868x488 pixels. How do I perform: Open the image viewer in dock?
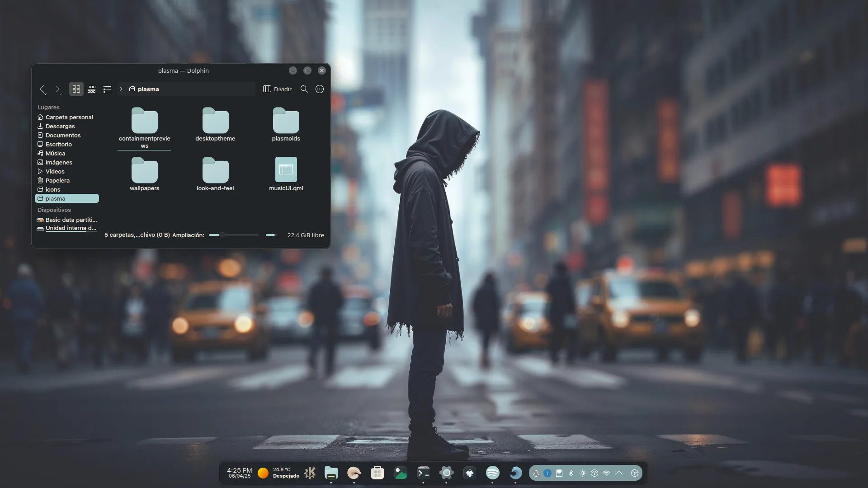pos(401,473)
